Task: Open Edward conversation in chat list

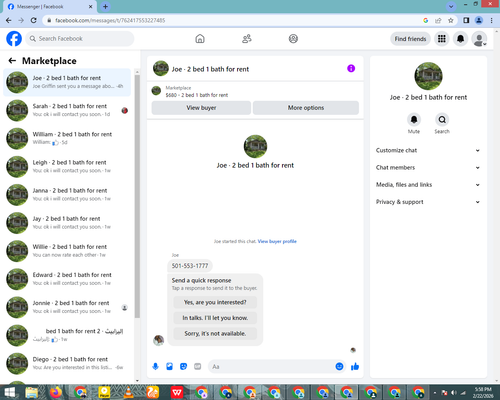Action: (67, 279)
